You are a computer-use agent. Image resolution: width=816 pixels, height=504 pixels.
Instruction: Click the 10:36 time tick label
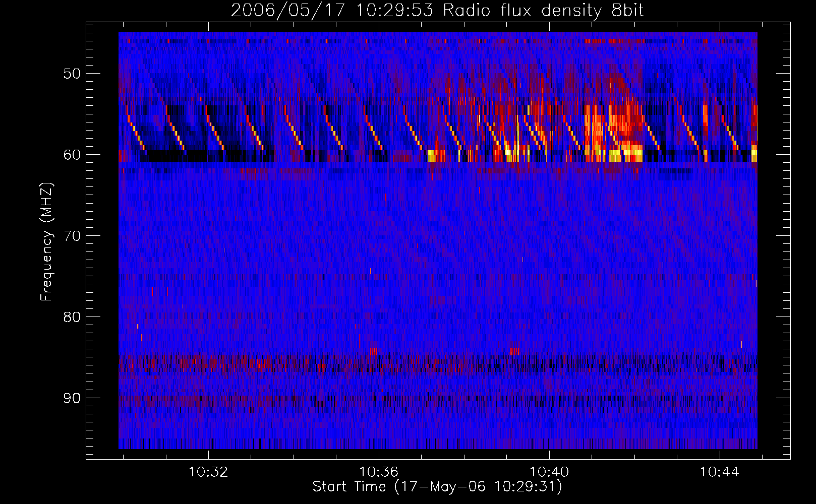(x=379, y=472)
